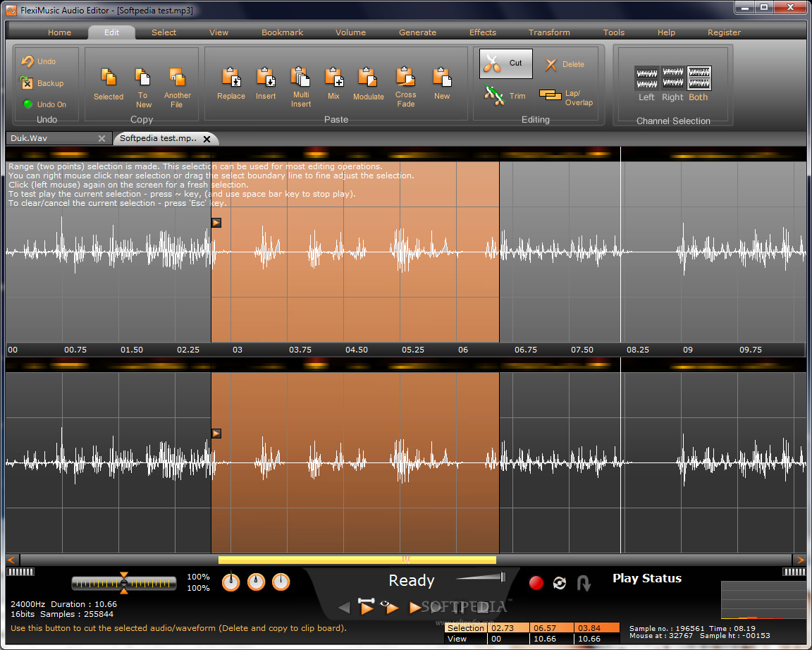Click the Lap/Overlap editing button
The image size is (812, 650).
566,97
